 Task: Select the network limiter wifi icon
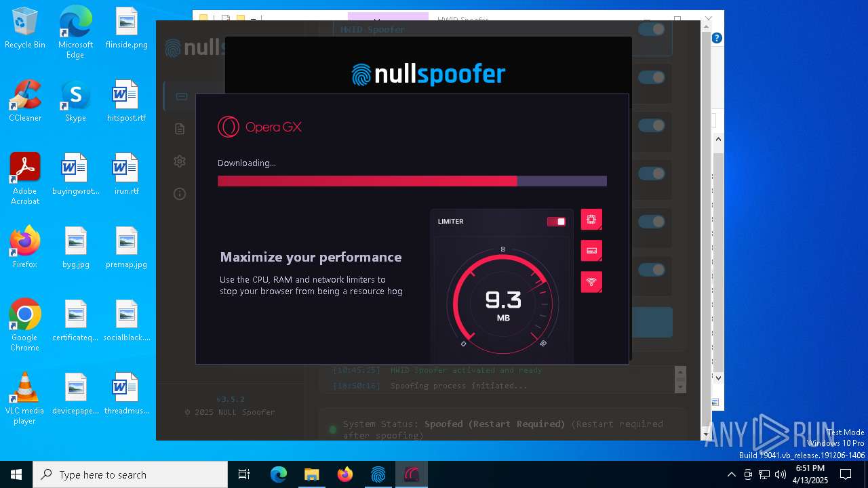click(591, 282)
